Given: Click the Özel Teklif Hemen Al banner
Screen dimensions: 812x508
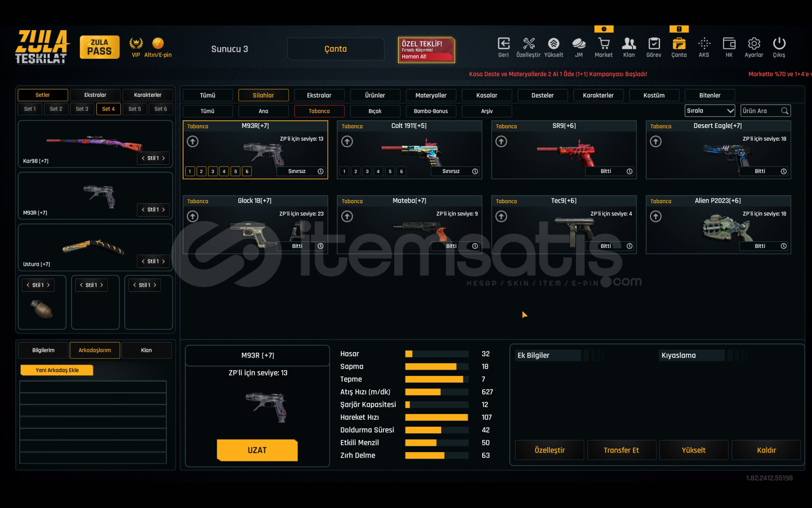Looking at the screenshot, I should (x=426, y=50).
